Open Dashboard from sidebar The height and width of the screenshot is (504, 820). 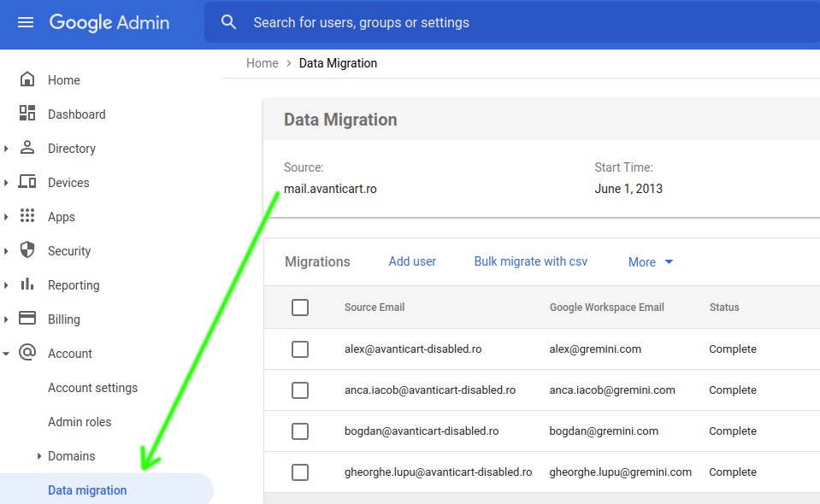(76, 114)
